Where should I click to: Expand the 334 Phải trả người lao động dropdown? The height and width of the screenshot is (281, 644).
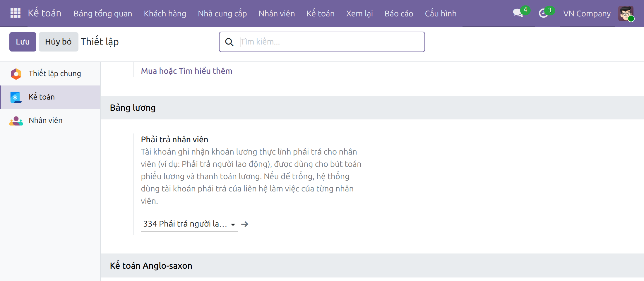click(233, 225)
